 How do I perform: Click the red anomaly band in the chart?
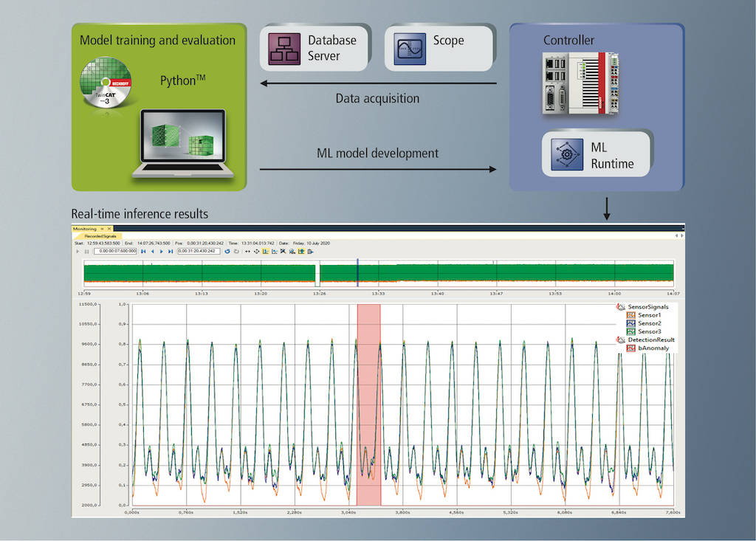(x=369, y=405)
